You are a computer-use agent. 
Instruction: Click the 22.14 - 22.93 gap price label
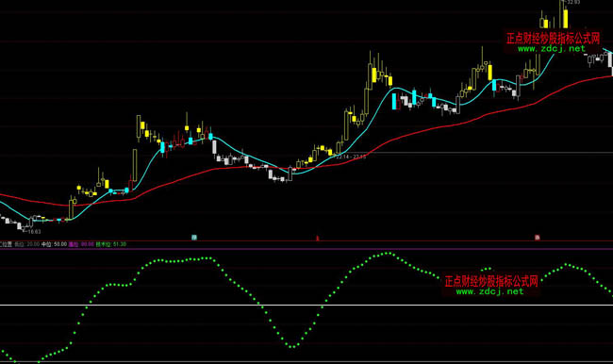coord(351,157)
